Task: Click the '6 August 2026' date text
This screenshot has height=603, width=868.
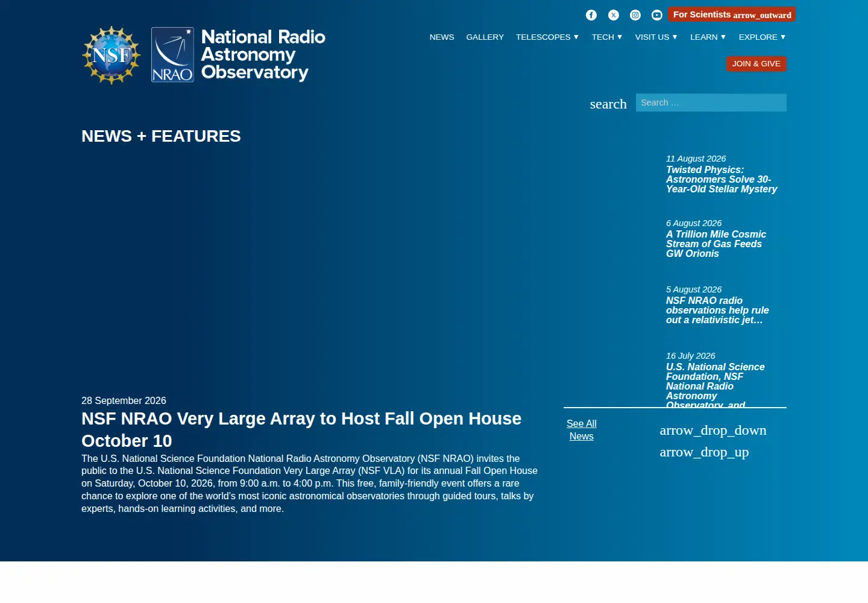Action: (694, 223)
